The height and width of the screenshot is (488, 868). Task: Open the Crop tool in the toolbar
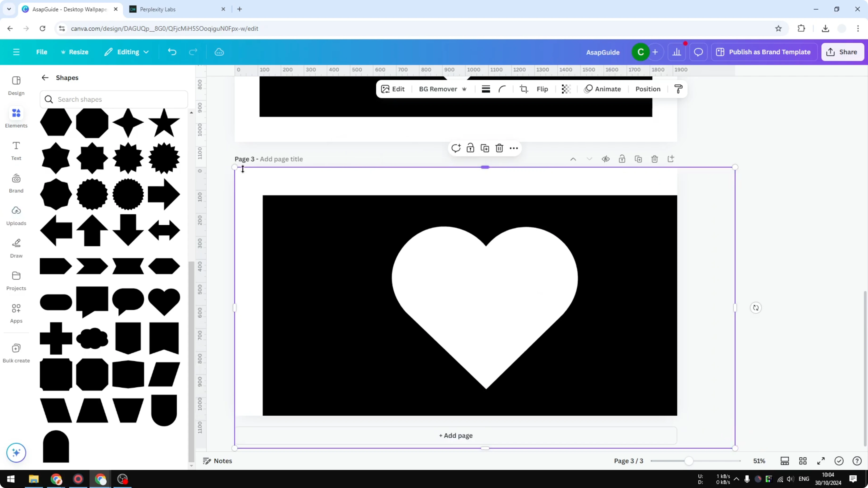point(524,89)
